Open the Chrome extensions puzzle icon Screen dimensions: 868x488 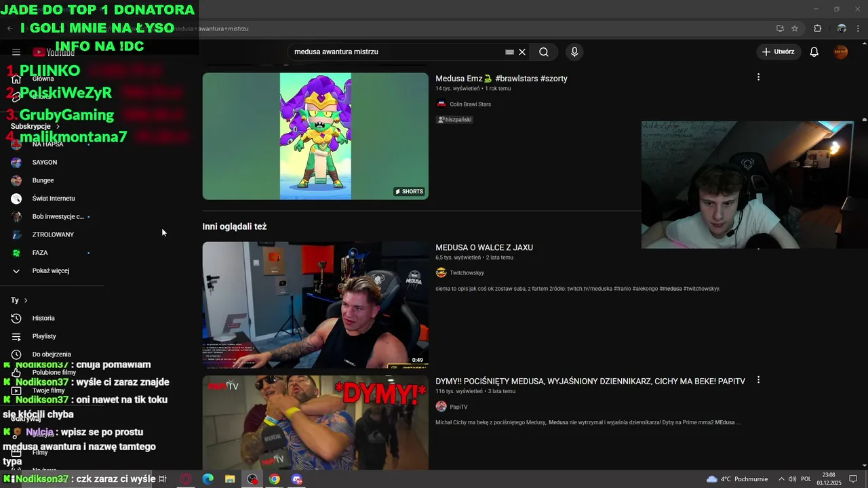point(817,28)
